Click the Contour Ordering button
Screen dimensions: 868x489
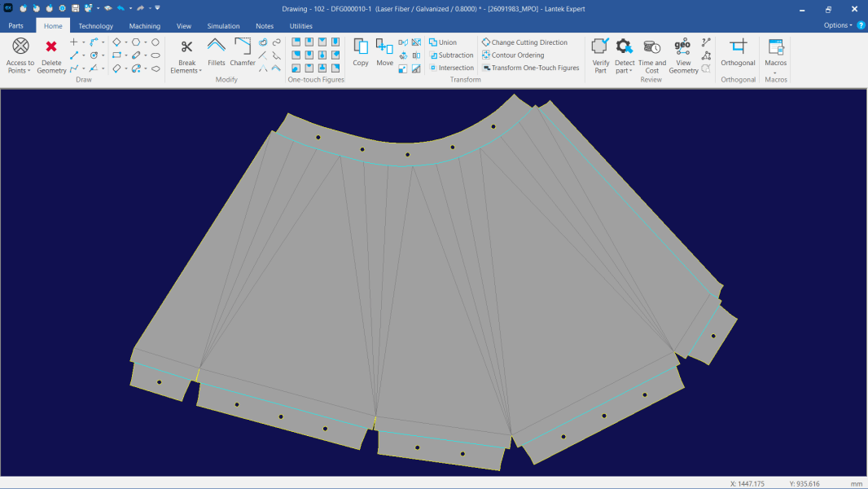pos(517,55)
